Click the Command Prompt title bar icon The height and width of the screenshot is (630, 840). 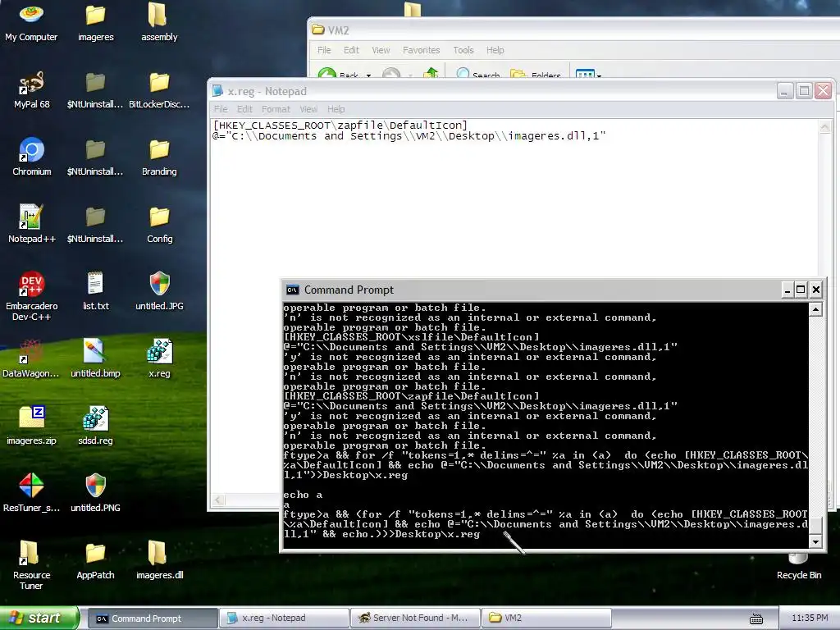pos(293,290)
